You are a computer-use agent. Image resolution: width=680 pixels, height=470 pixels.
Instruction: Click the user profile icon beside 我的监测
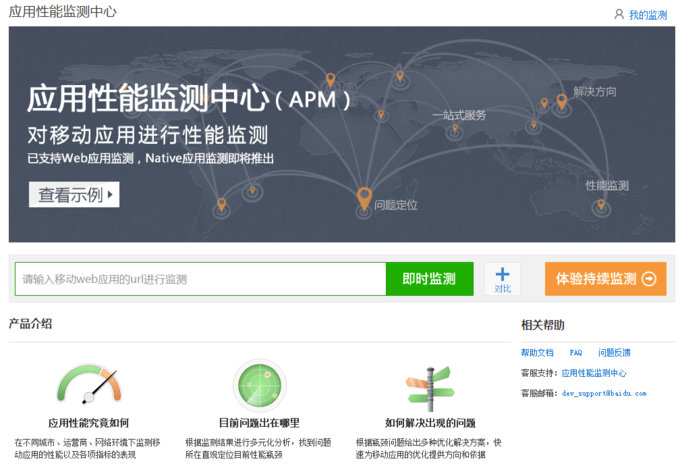click(619, 14)
